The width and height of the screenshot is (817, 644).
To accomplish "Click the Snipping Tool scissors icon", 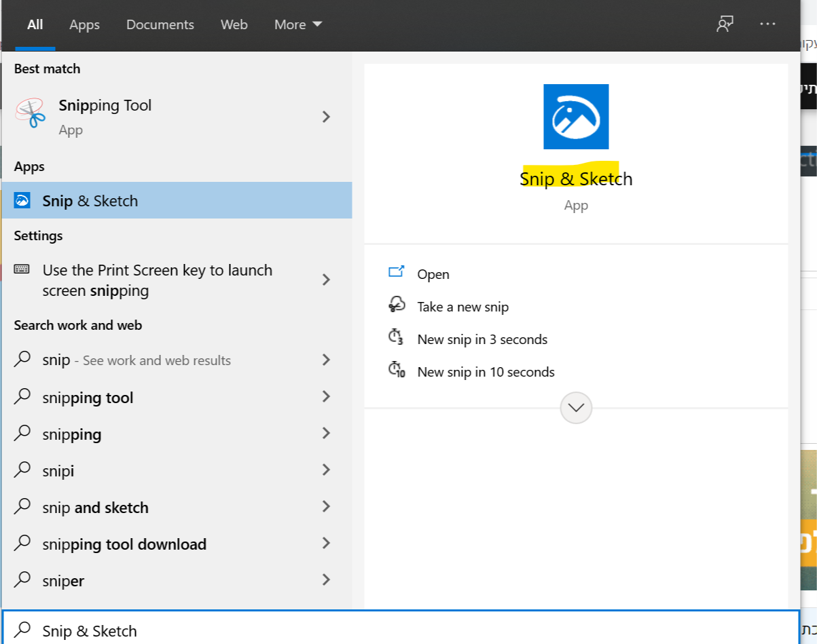I will 29,113.
